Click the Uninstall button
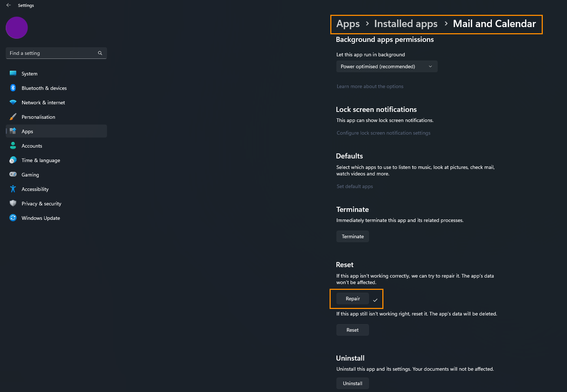Screen dimensions: 567x392 [x=353, y=383]
